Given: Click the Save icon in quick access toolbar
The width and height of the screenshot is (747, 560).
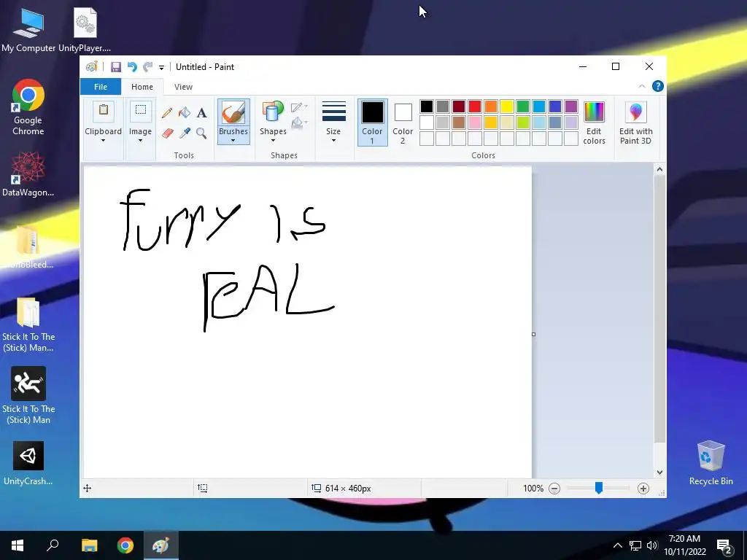Looking at the screenshot, I should [x=116, y=67].
